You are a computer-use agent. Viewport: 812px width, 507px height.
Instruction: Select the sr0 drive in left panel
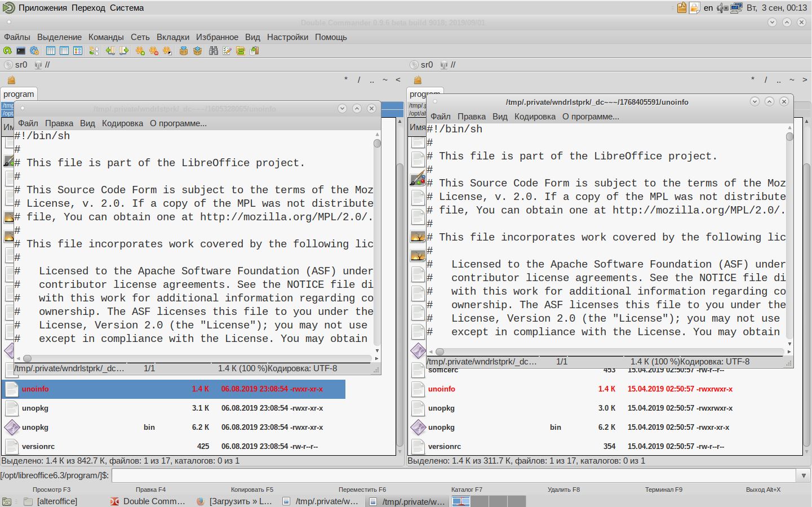16,65
